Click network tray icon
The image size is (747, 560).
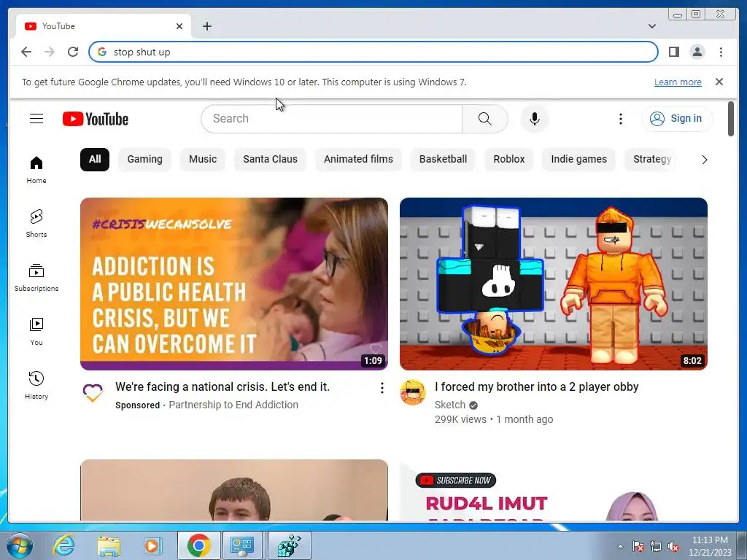[x=656, y=546]
